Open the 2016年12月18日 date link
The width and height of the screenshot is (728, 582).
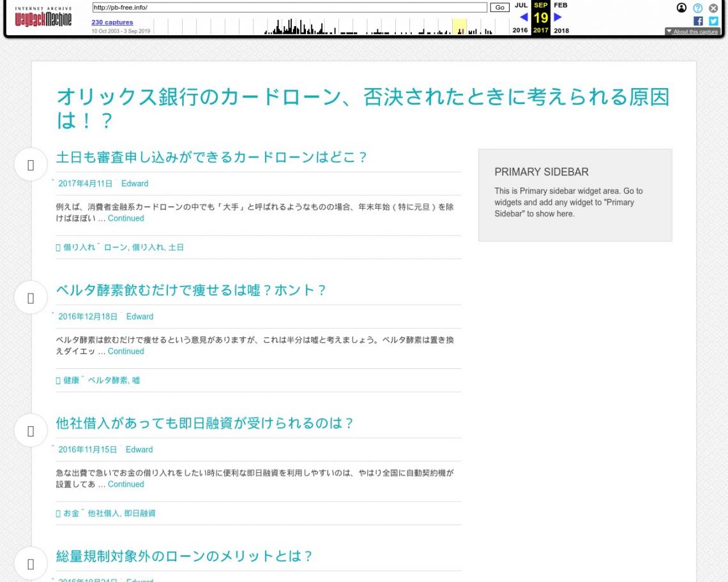87,317
